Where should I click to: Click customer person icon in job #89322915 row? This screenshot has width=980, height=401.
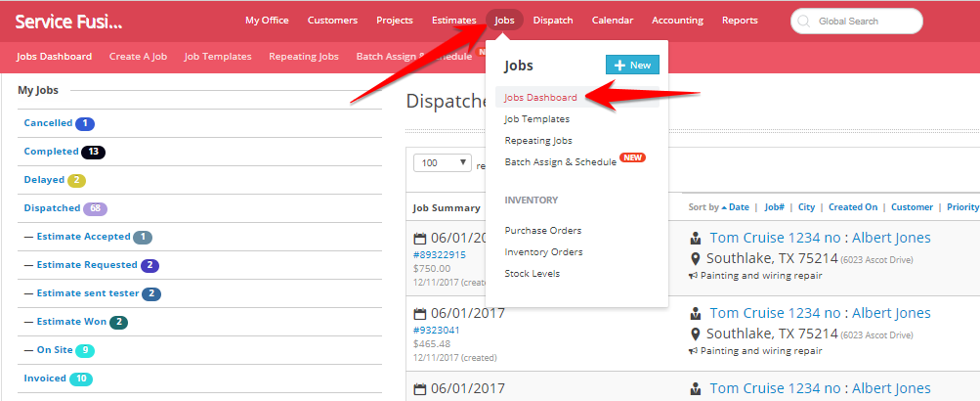pyautogui.click(x=695, y=239)
